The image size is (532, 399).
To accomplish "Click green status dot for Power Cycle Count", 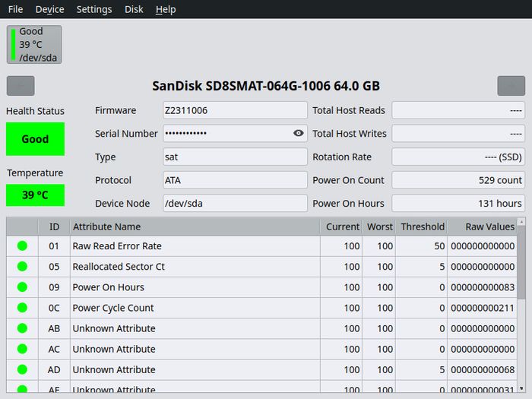I will point(22,308).
